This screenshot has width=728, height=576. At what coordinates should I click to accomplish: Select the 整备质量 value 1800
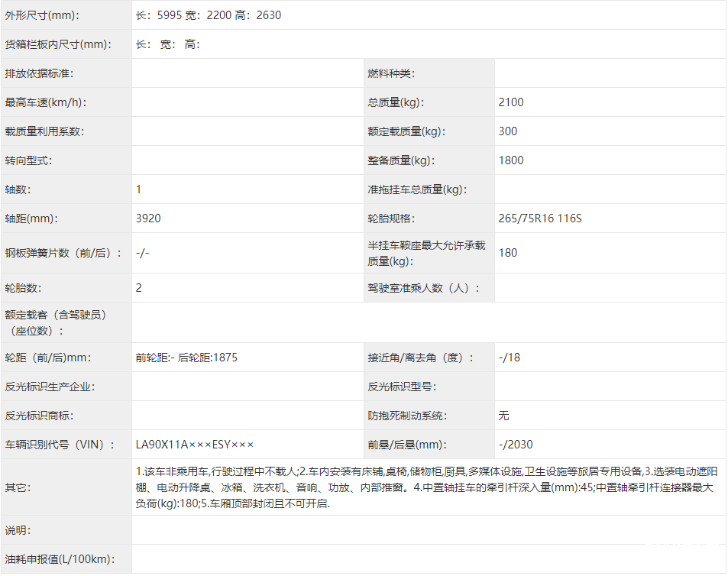coord(511,160)
